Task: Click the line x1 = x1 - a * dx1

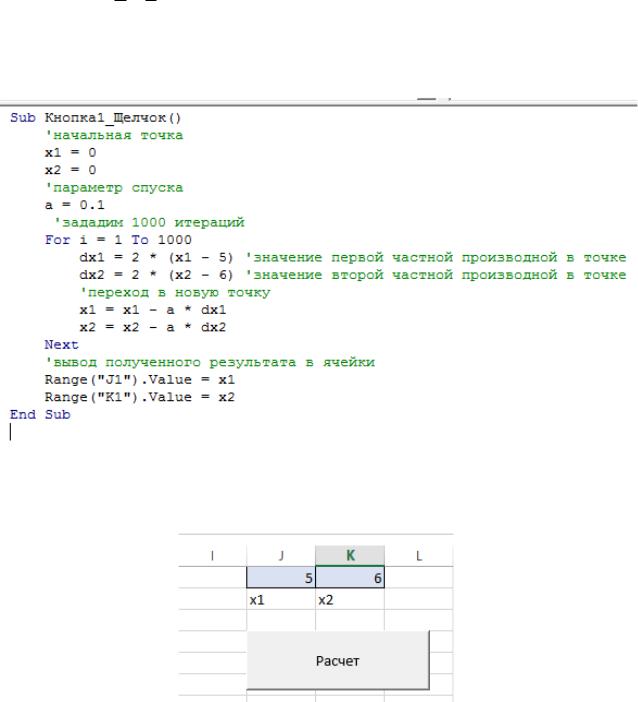Action: pos(153,310)
